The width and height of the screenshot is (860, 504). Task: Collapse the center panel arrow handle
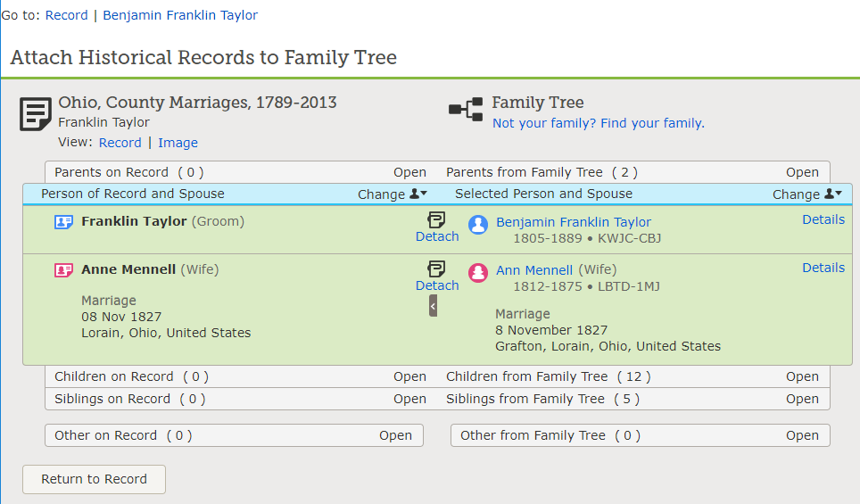(433, 306)
